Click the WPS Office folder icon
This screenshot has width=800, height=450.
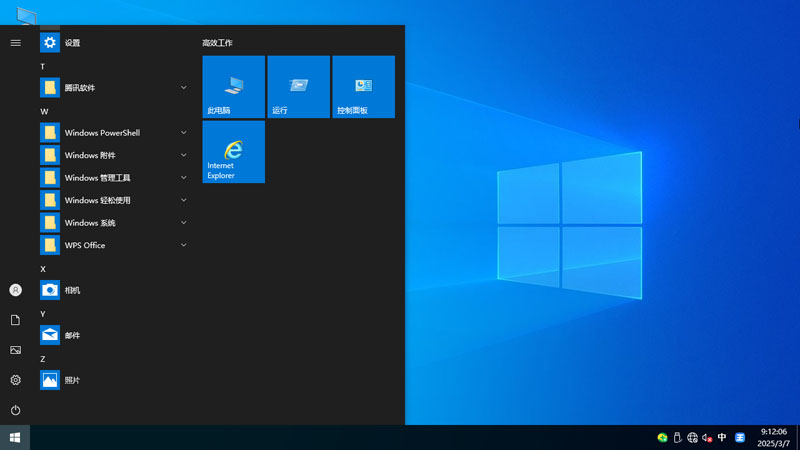(x=50, y=245)
